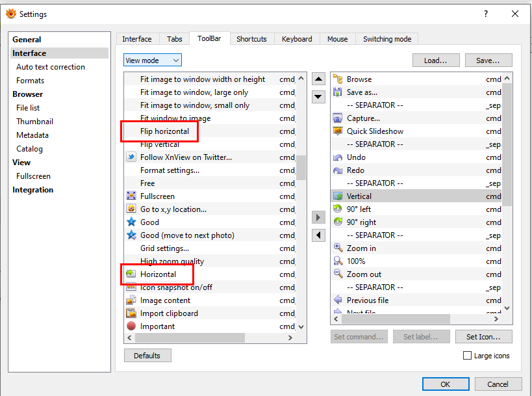Open the View mode dropdown
Image resolution: width=532 pixels, height=396 pixels.
coord(153,60)
